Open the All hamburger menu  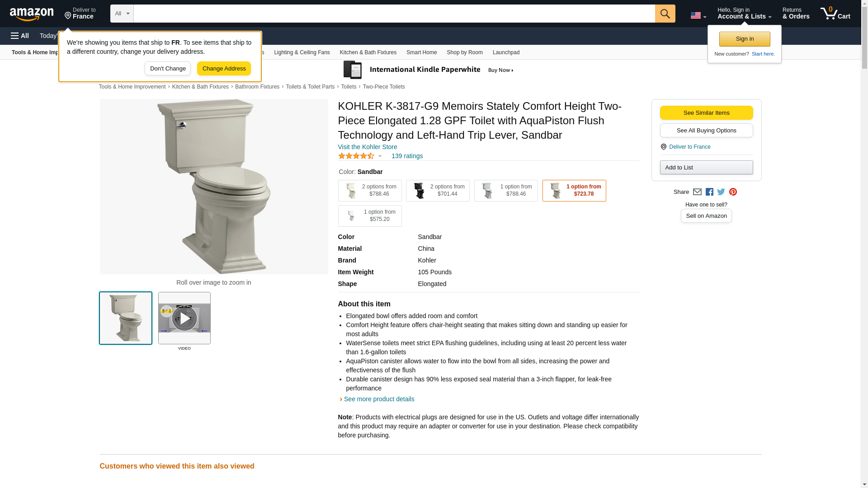[x=20, y=36]
